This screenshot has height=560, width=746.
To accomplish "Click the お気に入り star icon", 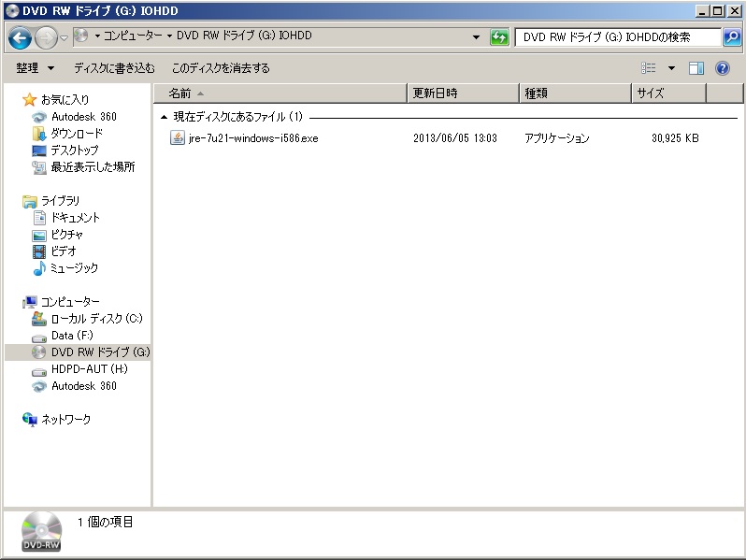I will 30,99.
